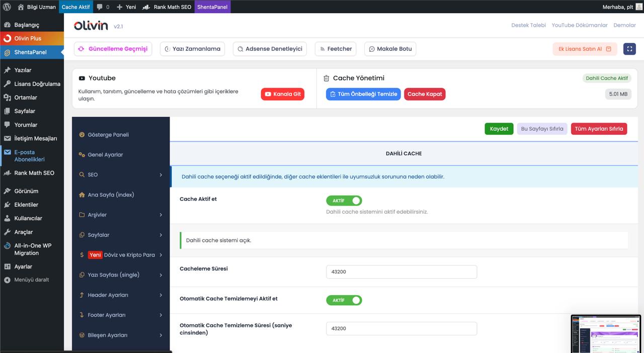Click the Otomatik Cache Temizleme Süresi field
Viewport: 644px width, 353px height.
coord(401,328)
